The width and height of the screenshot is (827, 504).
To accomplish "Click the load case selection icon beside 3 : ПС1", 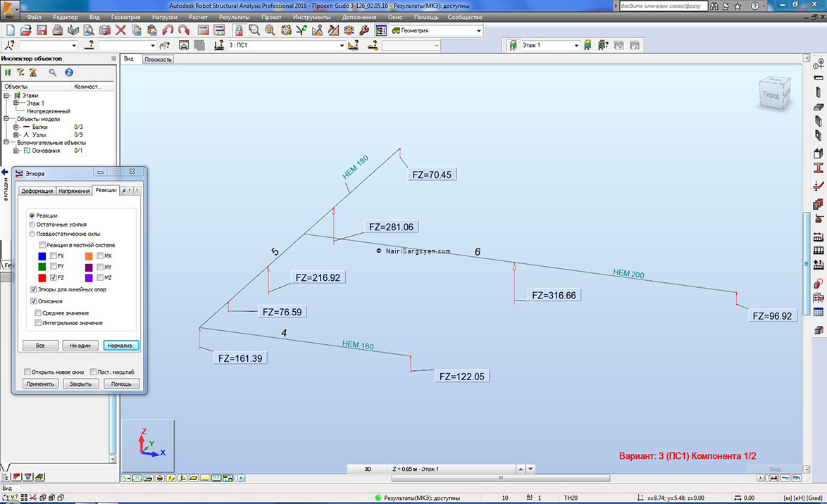I will (219, 45).
